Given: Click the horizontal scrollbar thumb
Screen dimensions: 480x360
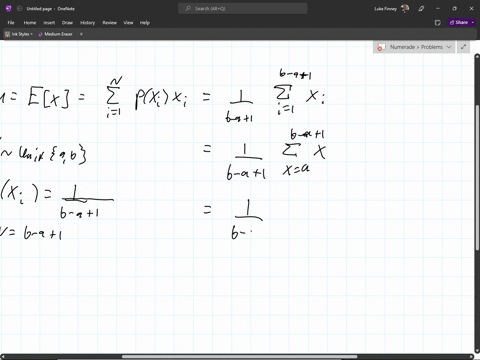Looking at the screenshot, I should click(239, 357).
